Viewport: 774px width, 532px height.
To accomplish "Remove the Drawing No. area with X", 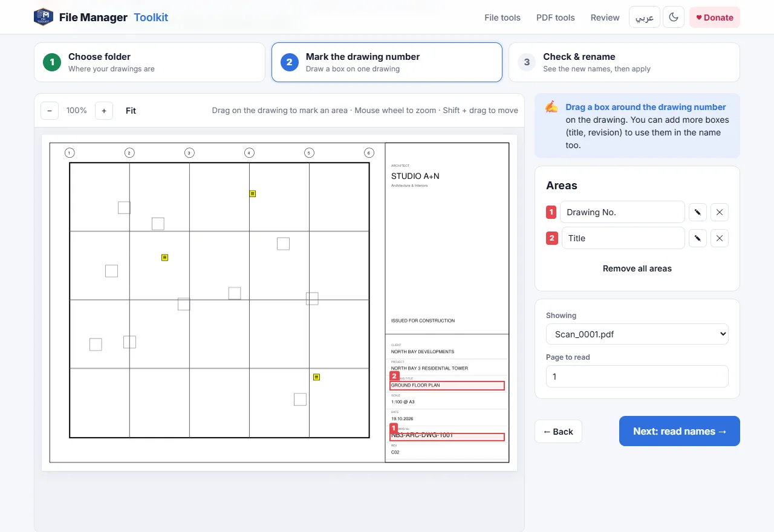I will point(720,212).
